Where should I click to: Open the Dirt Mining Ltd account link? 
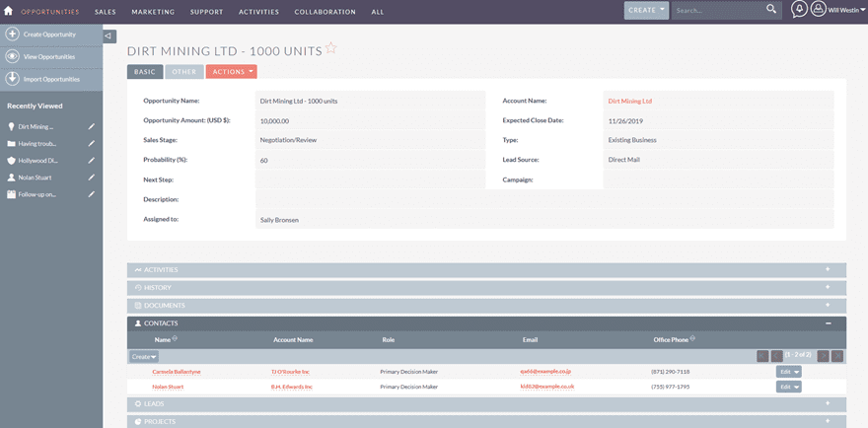coord(629,101)
